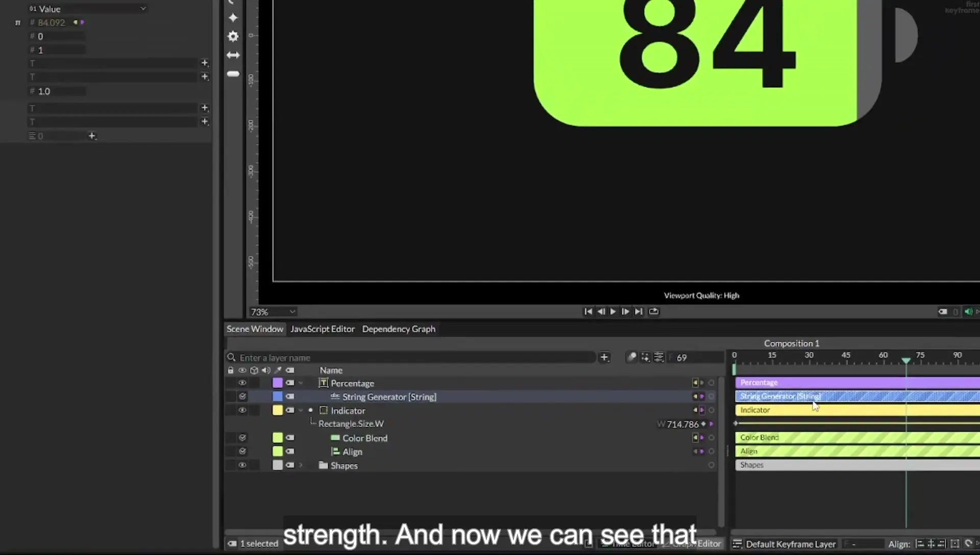Viewport: 980px width, 555px height.
Task: Disable the Align behaviour check toggle
Action: (x=242, y=451)
